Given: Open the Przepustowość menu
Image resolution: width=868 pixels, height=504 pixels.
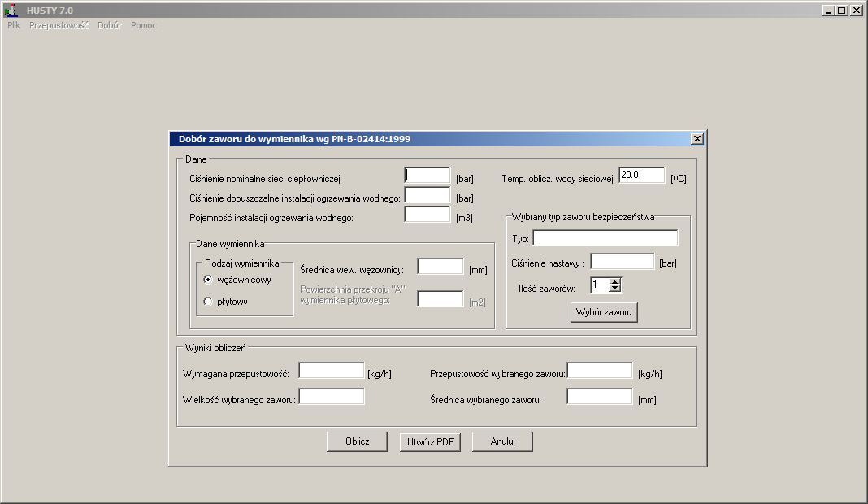Looking at the screenshot, I should pos(59,25).
